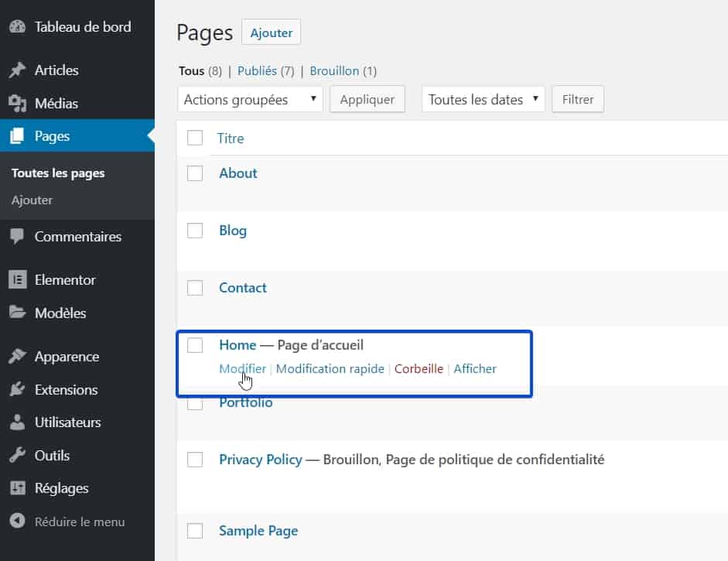Filter the list by Brouillon pages

(x=334, y=70)
